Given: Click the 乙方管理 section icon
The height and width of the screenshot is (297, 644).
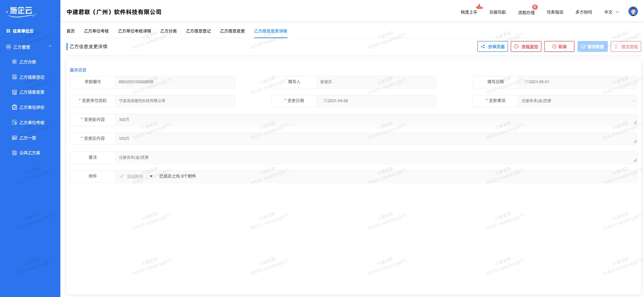Looking at the screenshot, I should 8,47.
